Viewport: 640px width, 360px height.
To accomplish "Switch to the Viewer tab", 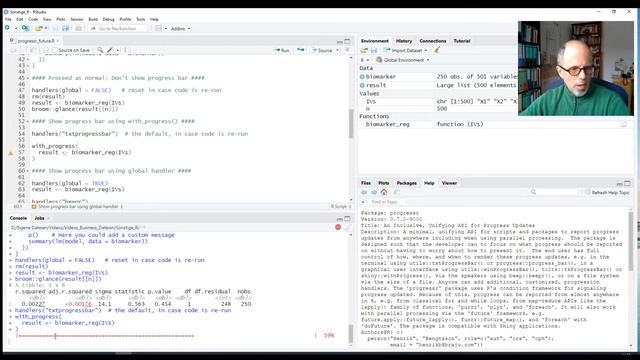I will pos(449,183).
